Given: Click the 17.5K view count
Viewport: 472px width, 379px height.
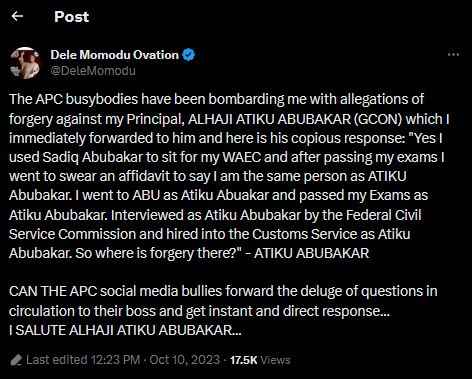Looking at the screenshot, I should point(243,360).
